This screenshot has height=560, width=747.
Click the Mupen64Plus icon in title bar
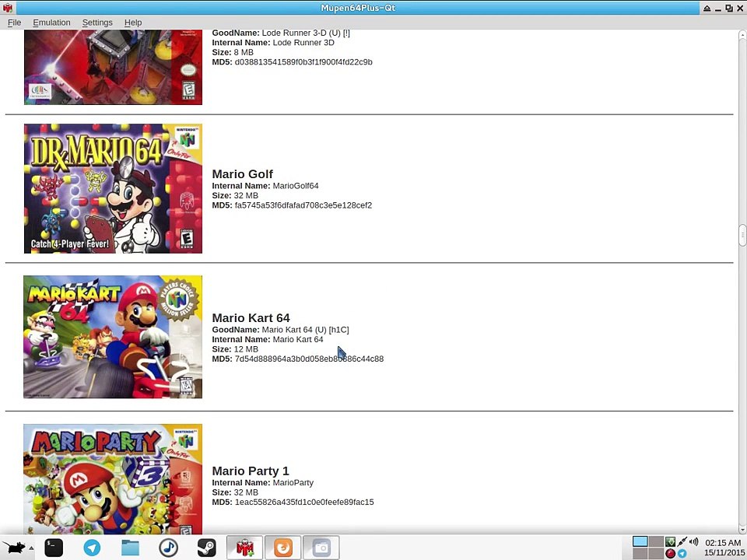click(x=8, y=8)
